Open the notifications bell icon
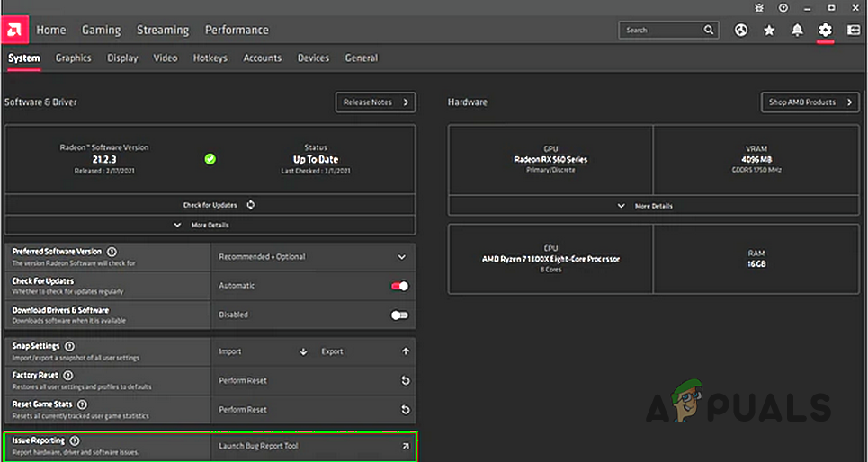Viewport: 868px width, 462px height. tap(797, 31)
